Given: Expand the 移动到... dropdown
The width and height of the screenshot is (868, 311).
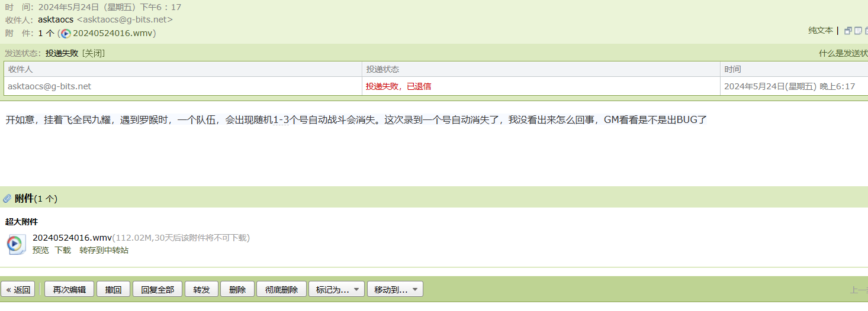Looking at the screenshot, I should coord(395,290).
